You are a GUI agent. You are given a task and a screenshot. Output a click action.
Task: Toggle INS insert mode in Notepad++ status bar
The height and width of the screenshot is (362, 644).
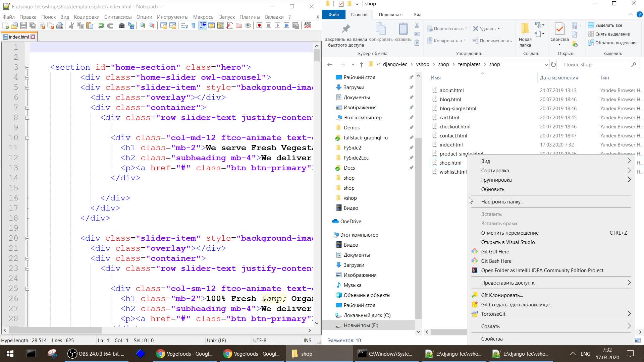click(x=307, y=340)
